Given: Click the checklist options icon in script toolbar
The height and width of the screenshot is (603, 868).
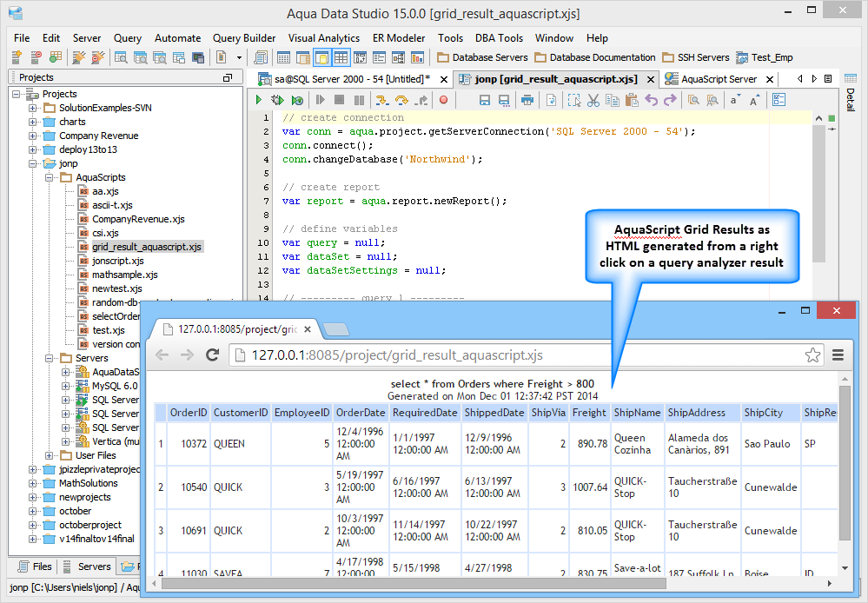Looking at the screenshot, I should [779, 100].
